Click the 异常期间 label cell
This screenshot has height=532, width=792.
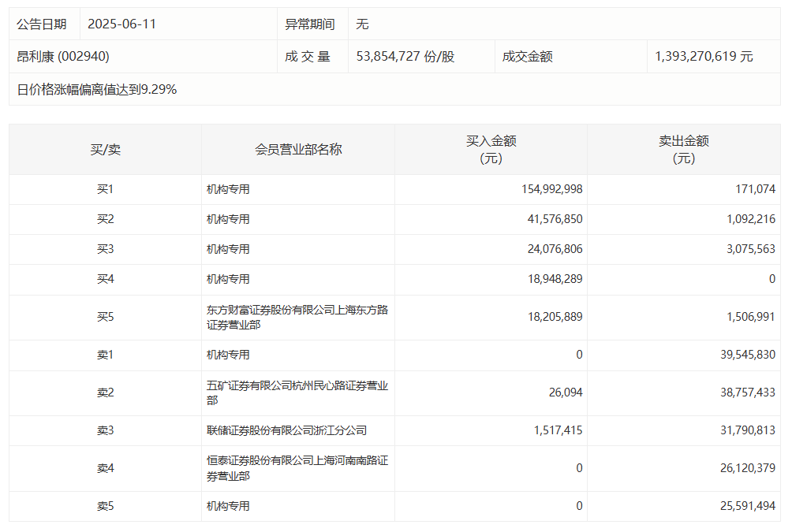click(308, 24)
